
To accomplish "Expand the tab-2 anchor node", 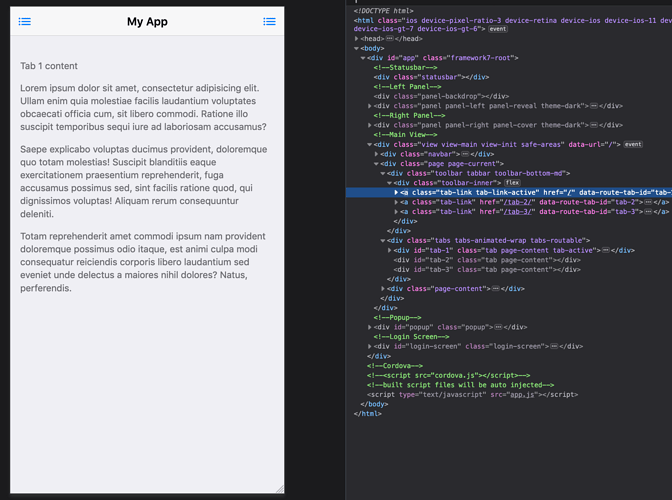I will pyautogui.click(x=396, y=202).
